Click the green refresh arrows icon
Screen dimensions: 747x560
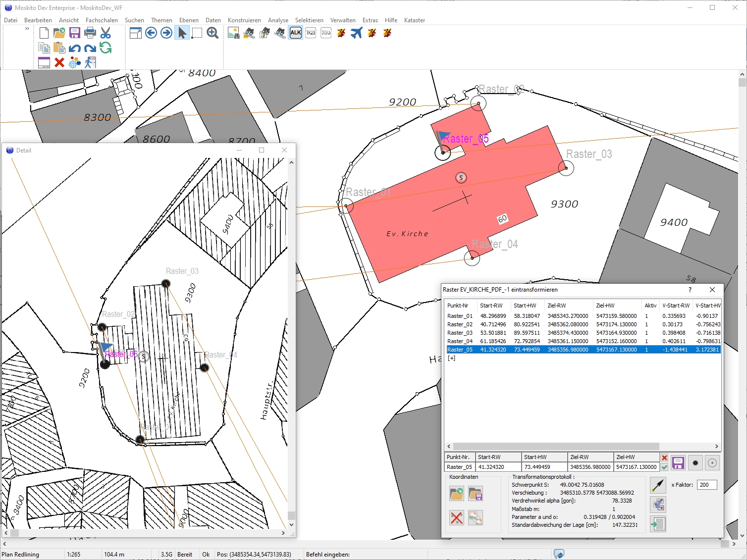(106, 48)
